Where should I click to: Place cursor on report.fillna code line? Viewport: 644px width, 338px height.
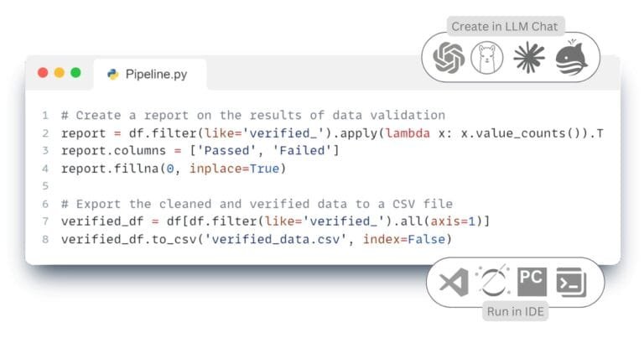tap(174, 169)
